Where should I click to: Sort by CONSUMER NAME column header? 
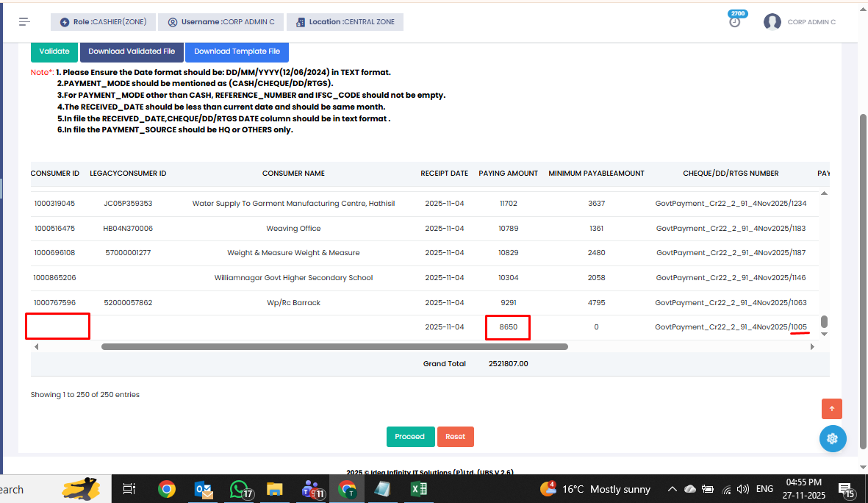(293, 174)
